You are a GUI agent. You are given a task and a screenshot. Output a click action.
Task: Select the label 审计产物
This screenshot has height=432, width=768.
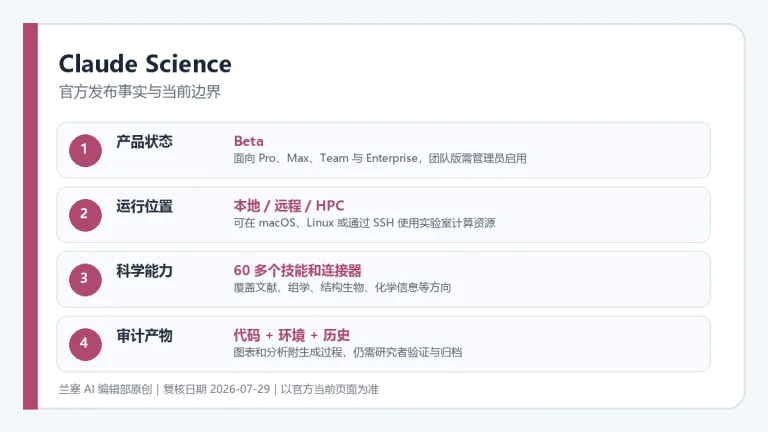click(x=144, y=336)
